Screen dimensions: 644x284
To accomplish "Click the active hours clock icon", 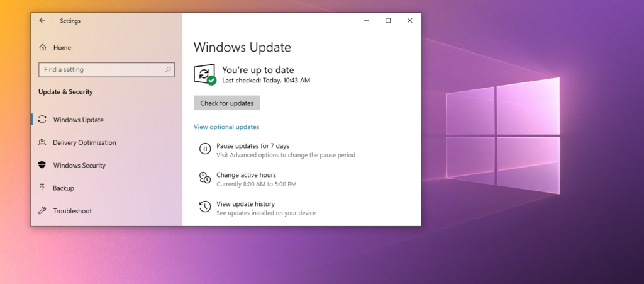I will pyautogui.click(x=205, y=178).
